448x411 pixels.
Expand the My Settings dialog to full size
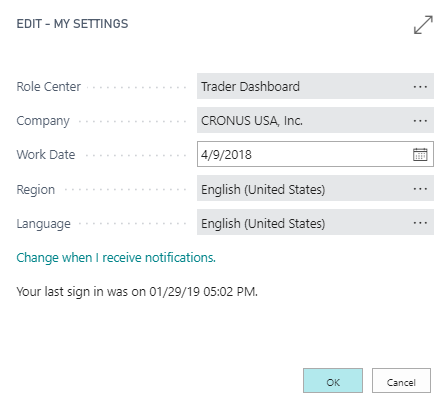point(423,25)
